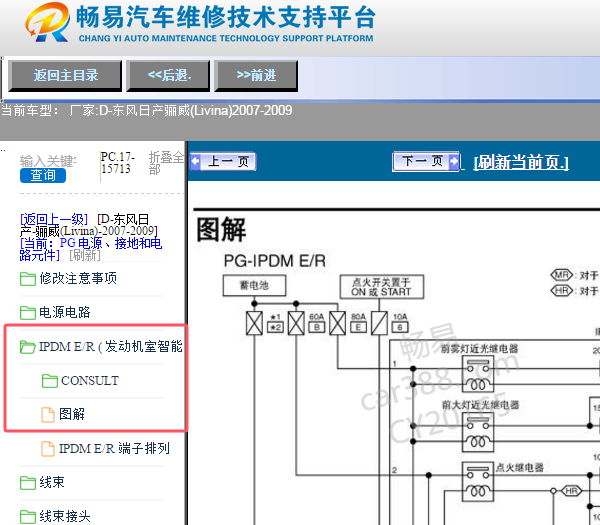This screenshot has width=600, height=525.
Task: Click the 查询 search button
Action: (43, 175)
